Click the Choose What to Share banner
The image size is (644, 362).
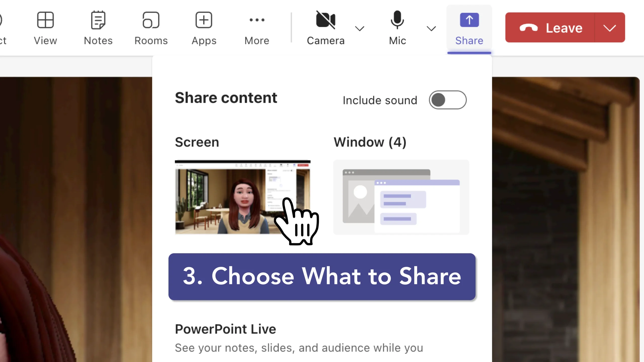[322, 277]
